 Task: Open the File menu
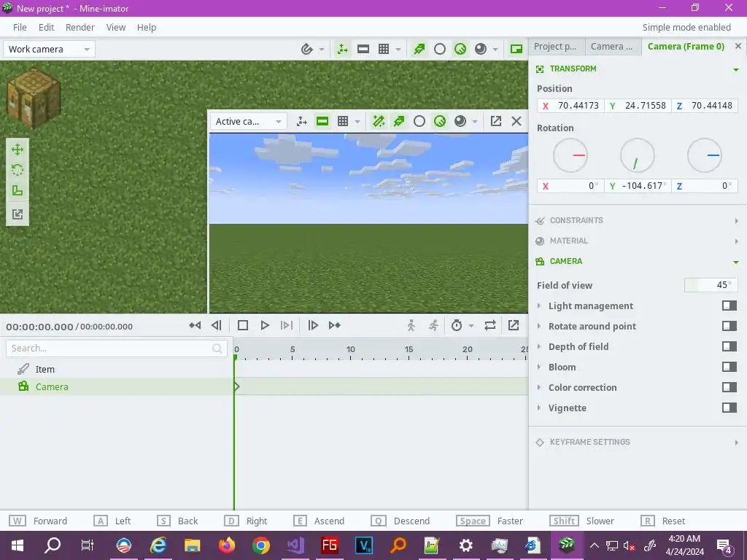pos(20,27)
